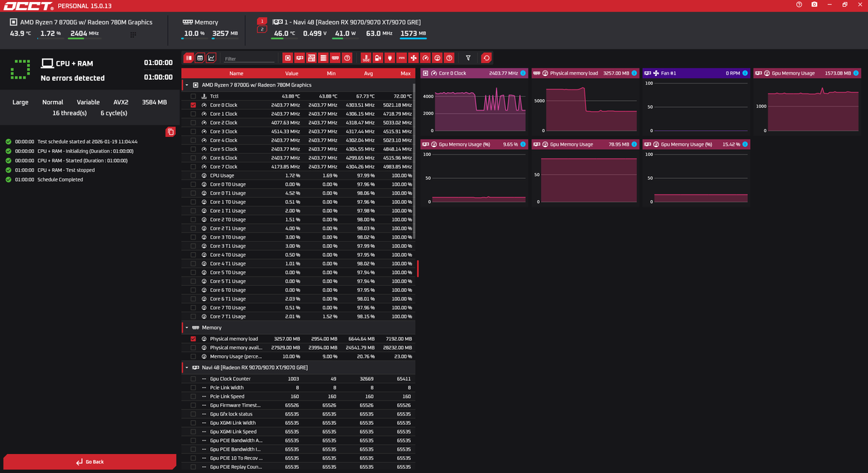Take a screenshot using the title bar camera icon
The width and height of the screenshot is (868, 473).
tap(814, 5)
